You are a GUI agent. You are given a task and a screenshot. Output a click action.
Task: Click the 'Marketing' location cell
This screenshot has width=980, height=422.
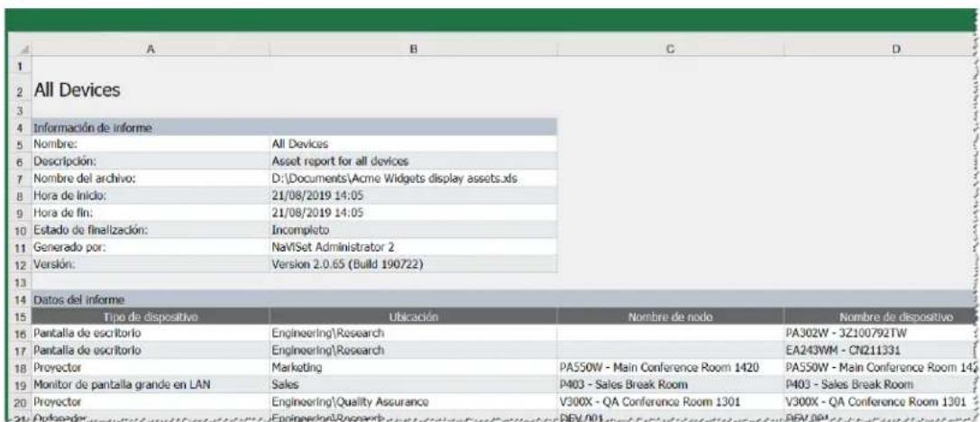[413, 369]
